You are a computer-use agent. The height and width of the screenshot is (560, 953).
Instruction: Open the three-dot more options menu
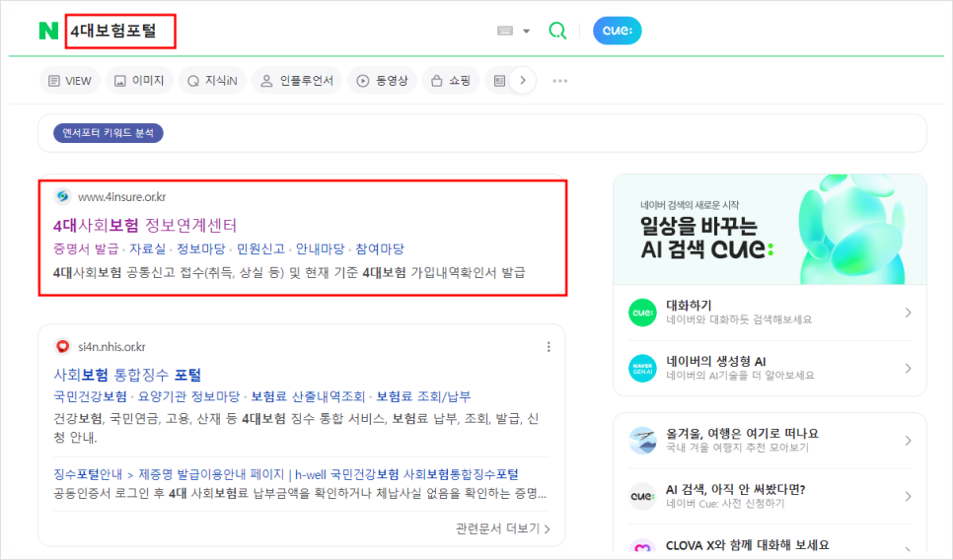pos(559,81)
